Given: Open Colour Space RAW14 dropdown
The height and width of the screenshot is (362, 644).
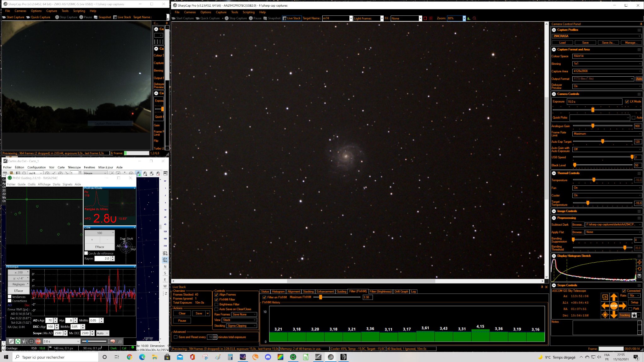Looking at the screenshot, I should 607,56.
